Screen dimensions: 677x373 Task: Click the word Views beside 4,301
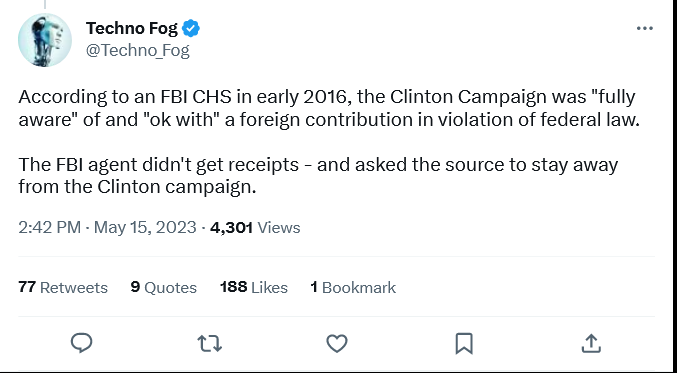click(278, 227)
